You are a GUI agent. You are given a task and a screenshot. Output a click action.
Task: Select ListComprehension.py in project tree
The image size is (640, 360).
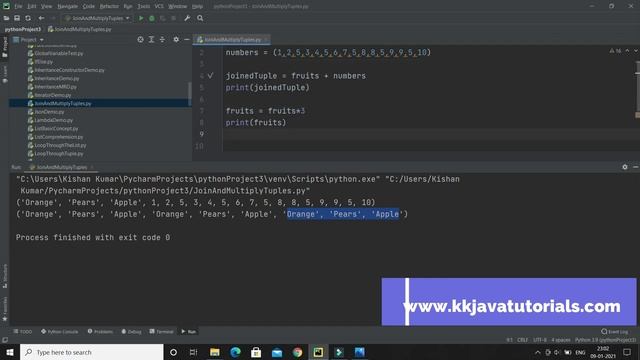pyautogui.click(x=55, y=137)
